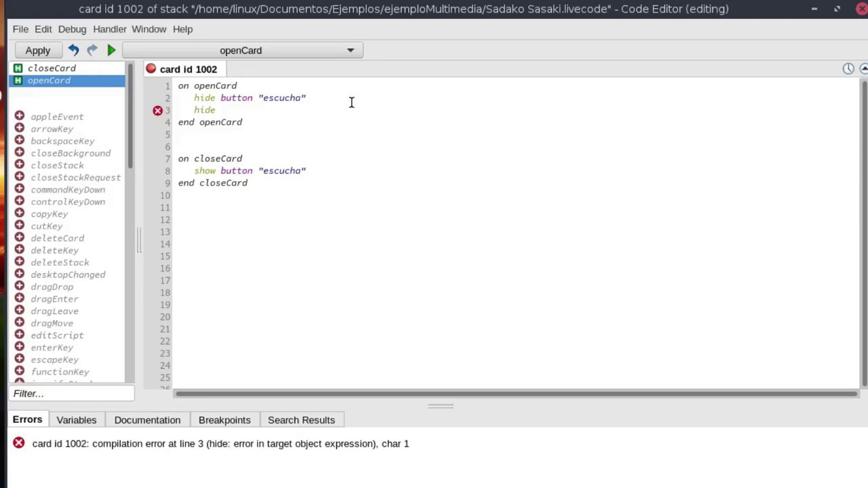Add the closeBackground handler via its plus icon

coord(20,152)
